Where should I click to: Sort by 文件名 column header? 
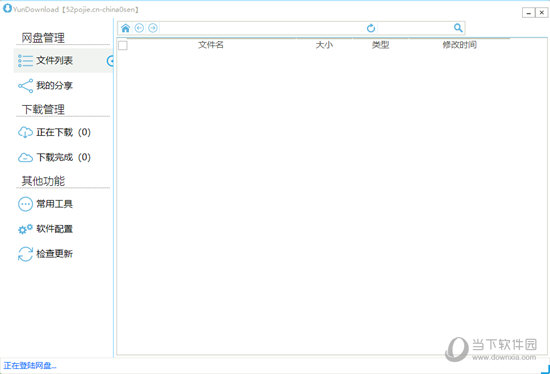[x=211, y=45]
